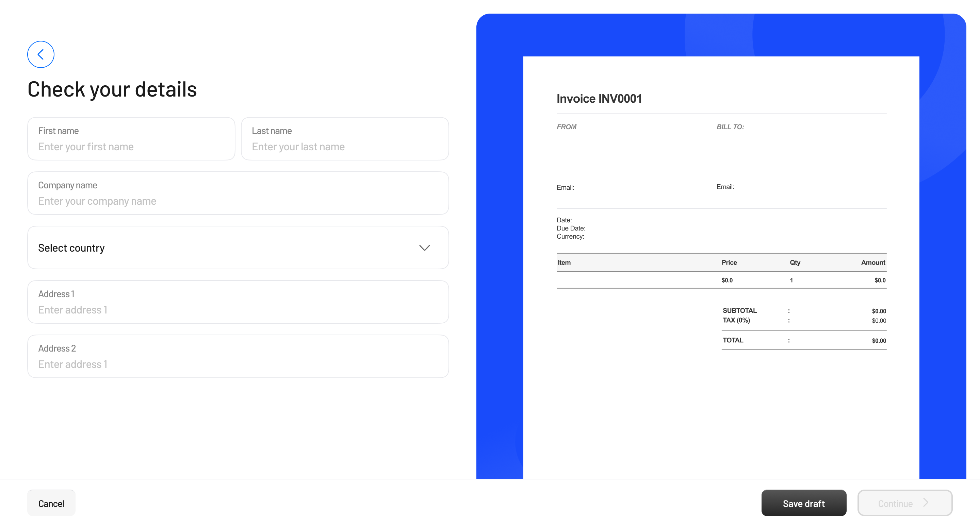The width and height of the screenshot is (980, 527).
Task: Focus the Last name field
Action: [344, 147]
